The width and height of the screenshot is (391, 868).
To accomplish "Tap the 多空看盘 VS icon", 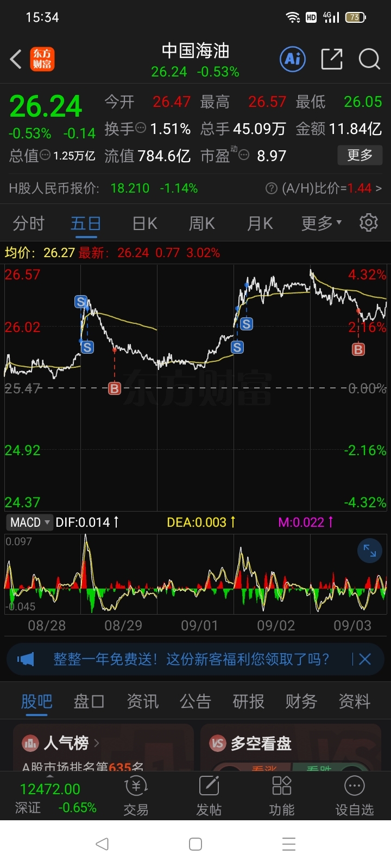I will 218,743.
